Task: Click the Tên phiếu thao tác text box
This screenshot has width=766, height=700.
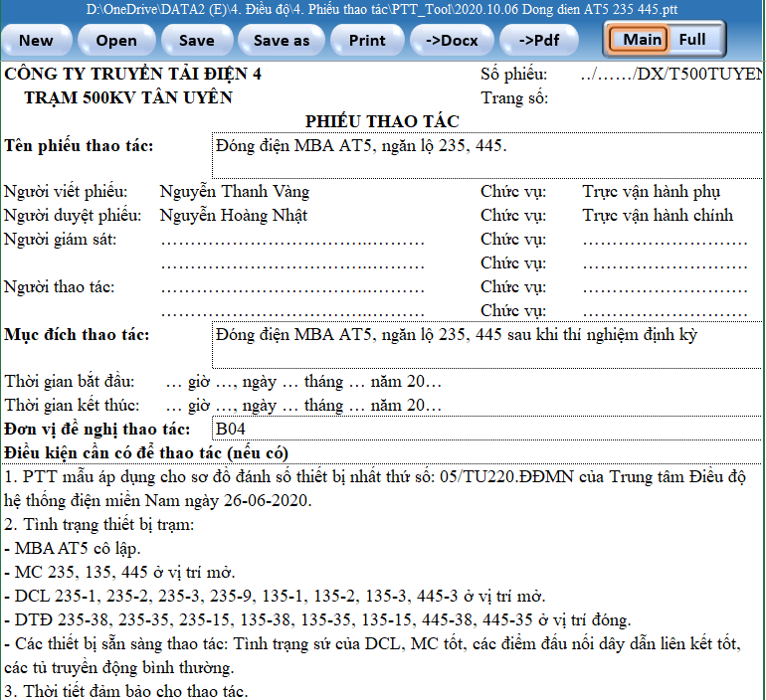Action: pyautogui.click(x=487, y=155)
